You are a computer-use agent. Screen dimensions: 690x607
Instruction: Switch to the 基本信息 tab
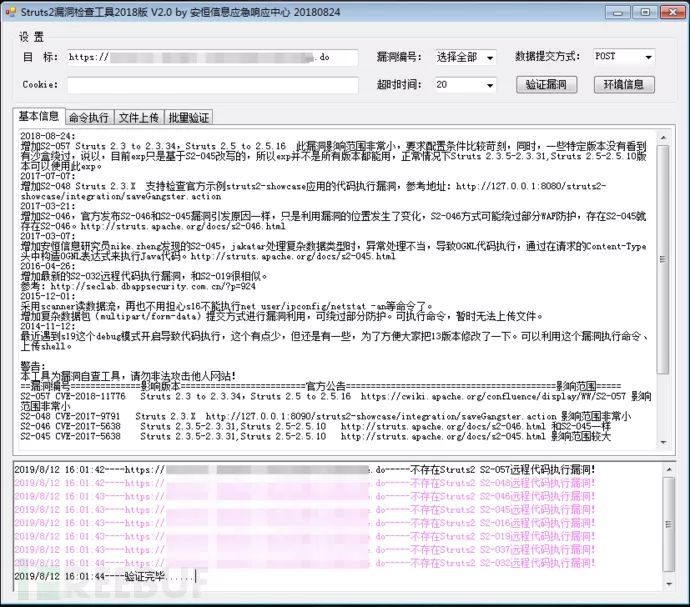39,116
